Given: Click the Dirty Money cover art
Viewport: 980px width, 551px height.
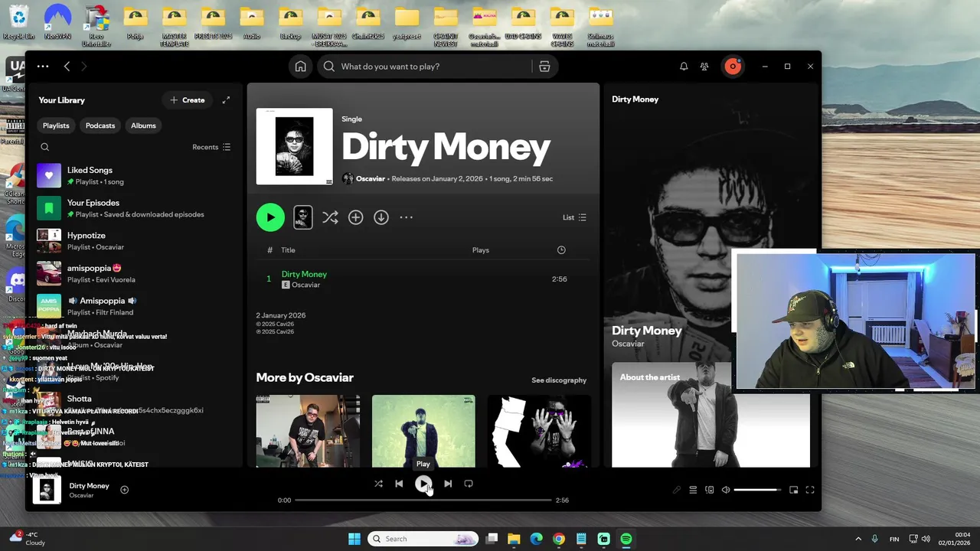Looking at the screenshot, I should click(x=295, y=146).
